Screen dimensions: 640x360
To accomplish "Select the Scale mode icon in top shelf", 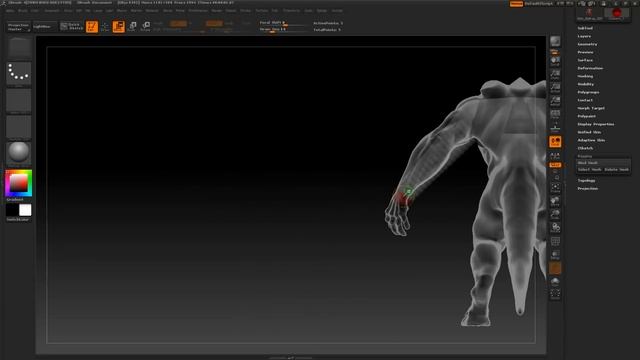I will click(x=132, y=27).
